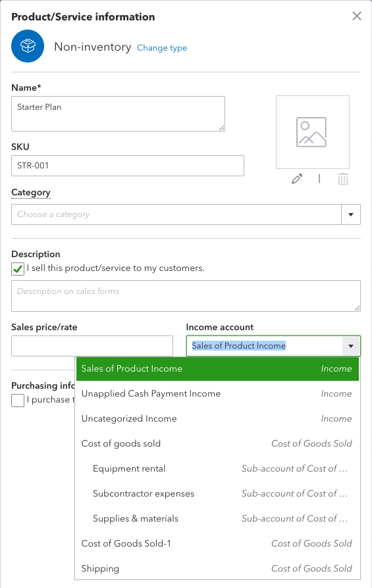This screenshot has height=588, width=372.
Task: Pick Subcontractor expenses sub-account
Action: 217,493
